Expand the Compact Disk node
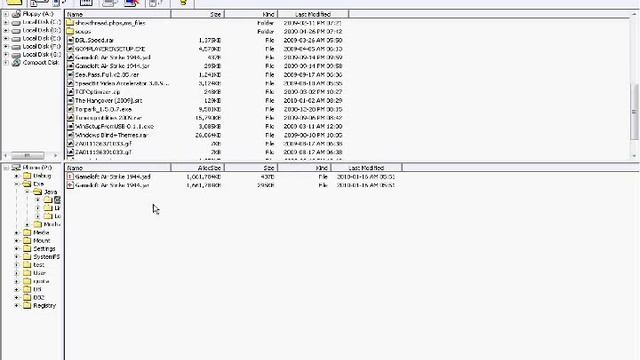 pyautogui.click(x=6, y=62)
